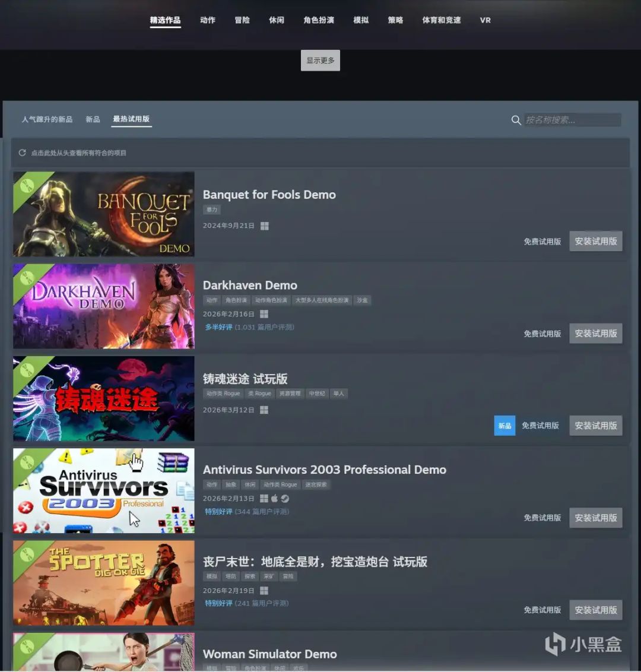Click the 单人 tag on 铸魂迷途 试玩版
Viewport: 641px width, 672px height.
tap(338, 394)
